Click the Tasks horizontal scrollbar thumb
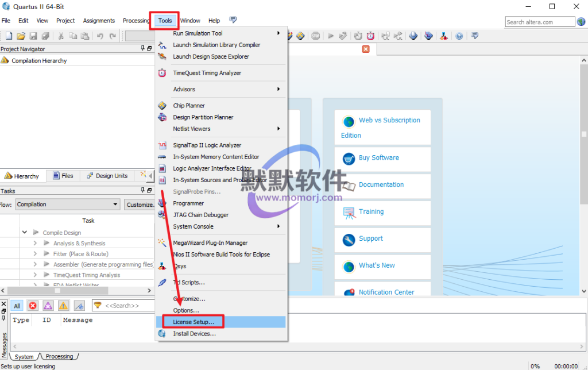Screen dimensions: 588x370 click(58, 291)
